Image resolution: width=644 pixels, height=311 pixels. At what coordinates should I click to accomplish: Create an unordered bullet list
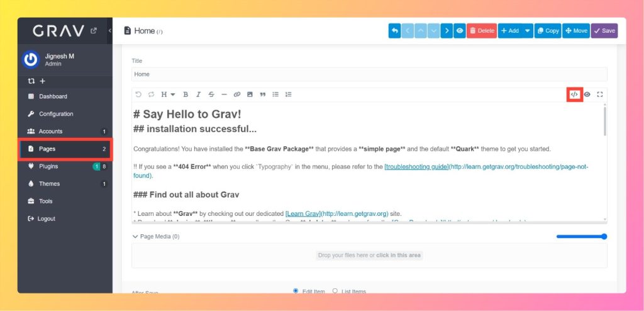pyautogui.click(x=275, y=94)
